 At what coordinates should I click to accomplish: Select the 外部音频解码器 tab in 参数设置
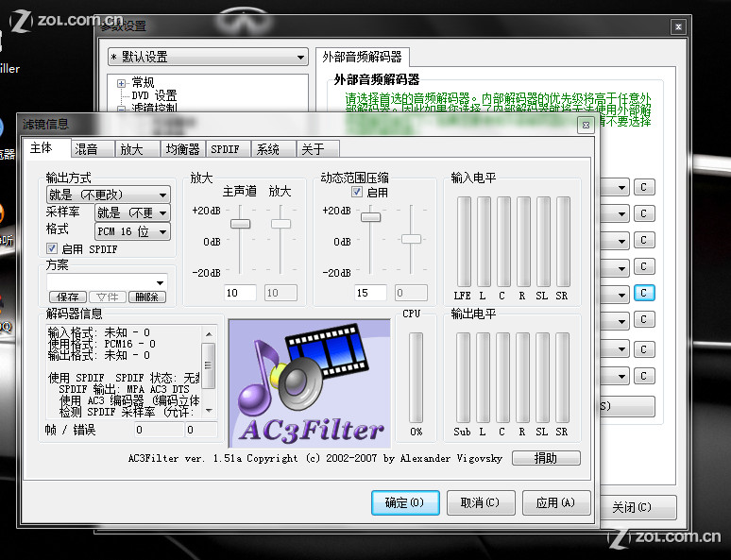click(363, 57)
